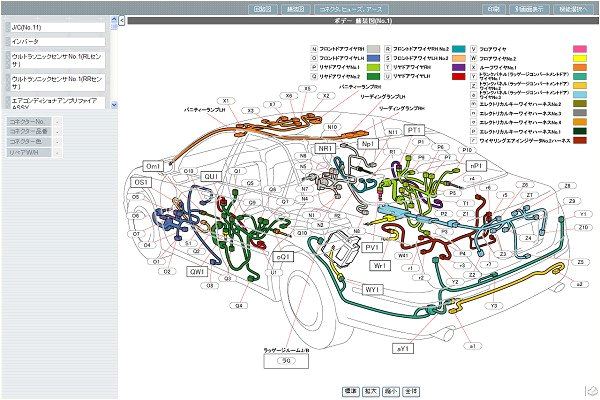Click the Om1 connector label
The width and height of the screenshot is (600, 400).
coord(153,165)
